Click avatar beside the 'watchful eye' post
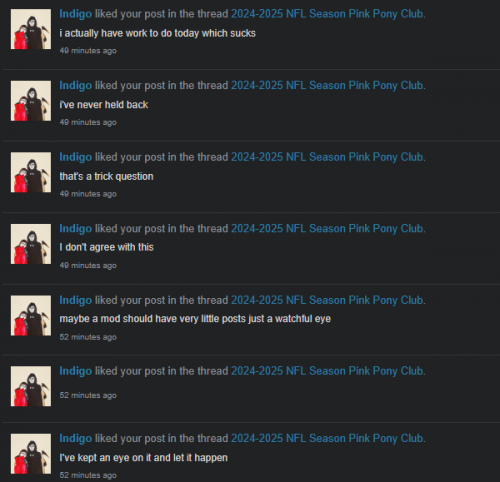500x482 pixels. pos(31,315)
